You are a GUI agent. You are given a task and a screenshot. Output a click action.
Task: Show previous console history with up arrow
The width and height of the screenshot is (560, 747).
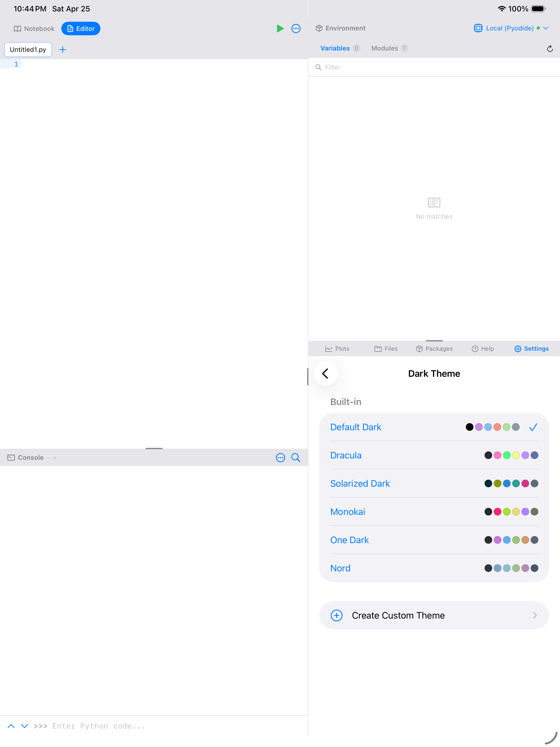(x=11, y=726)
